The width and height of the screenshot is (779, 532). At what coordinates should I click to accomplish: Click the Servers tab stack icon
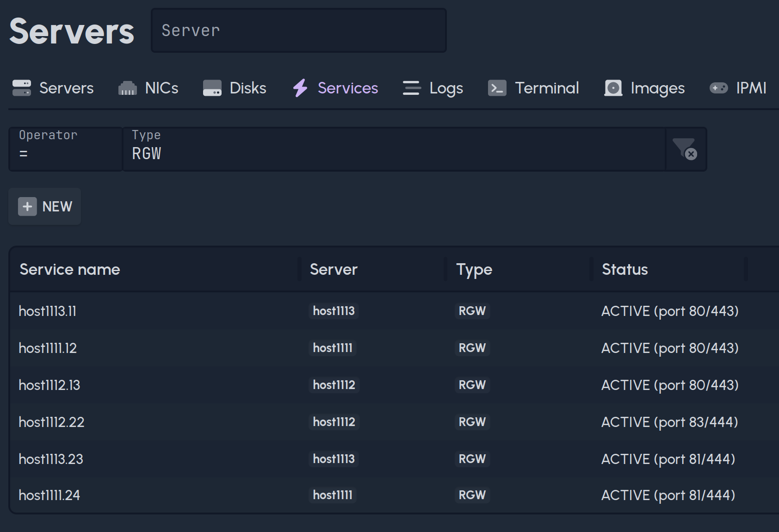pos(22,88)
